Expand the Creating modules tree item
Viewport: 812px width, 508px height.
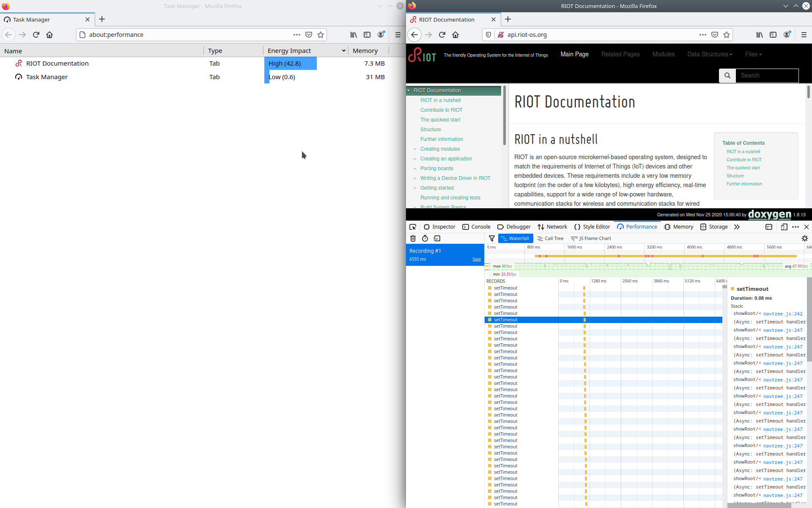415,149
